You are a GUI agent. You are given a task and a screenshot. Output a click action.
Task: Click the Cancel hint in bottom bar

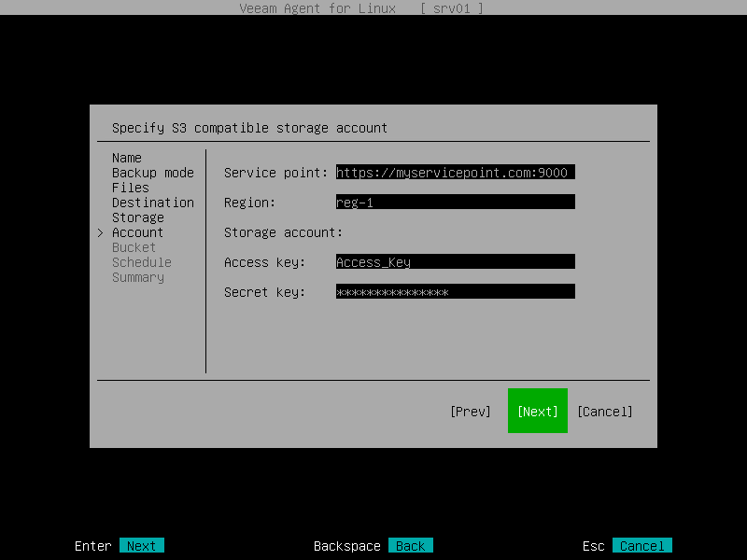coord(642,545)
